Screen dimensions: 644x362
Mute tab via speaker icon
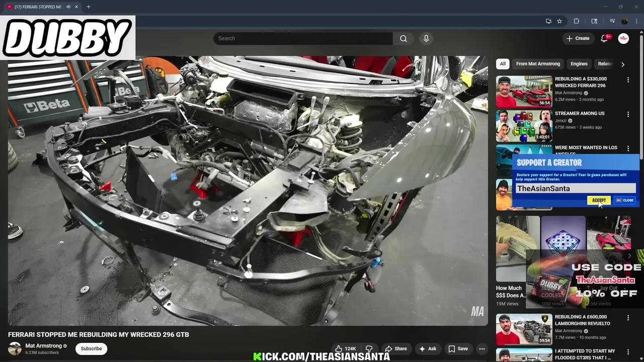click(x=68, y=7)
